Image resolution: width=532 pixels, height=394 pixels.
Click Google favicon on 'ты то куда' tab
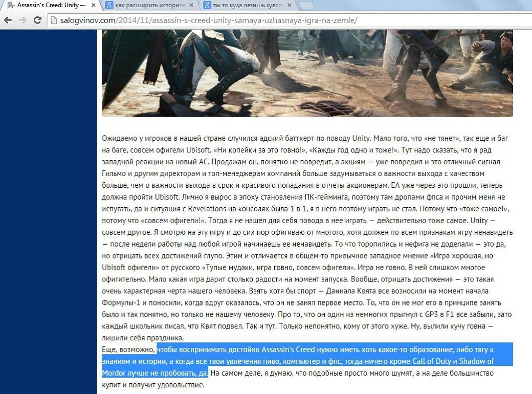[x=207, y=5]
